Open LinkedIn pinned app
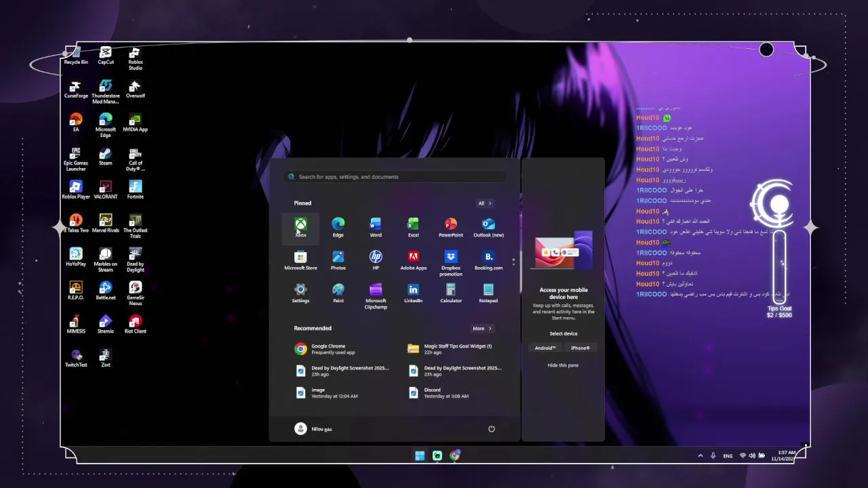868x488 pixels. pyautogui.click(x=413, y=293)
